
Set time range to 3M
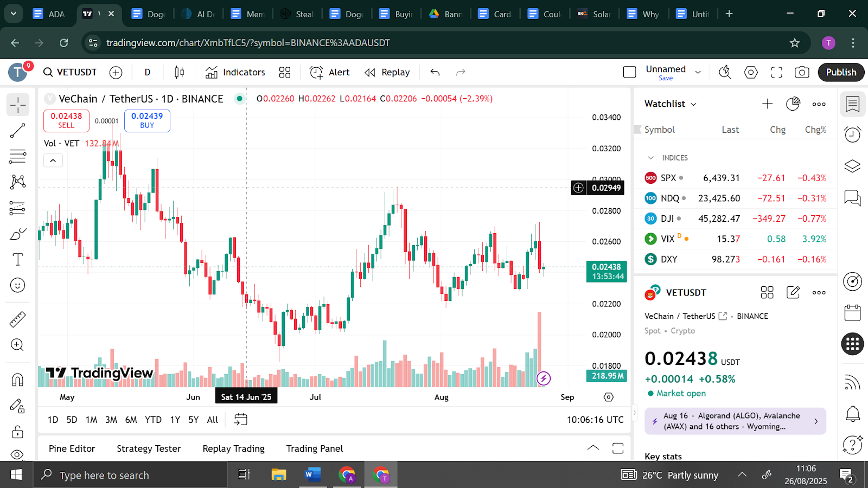pyautogui.click(x=111, y=420)
